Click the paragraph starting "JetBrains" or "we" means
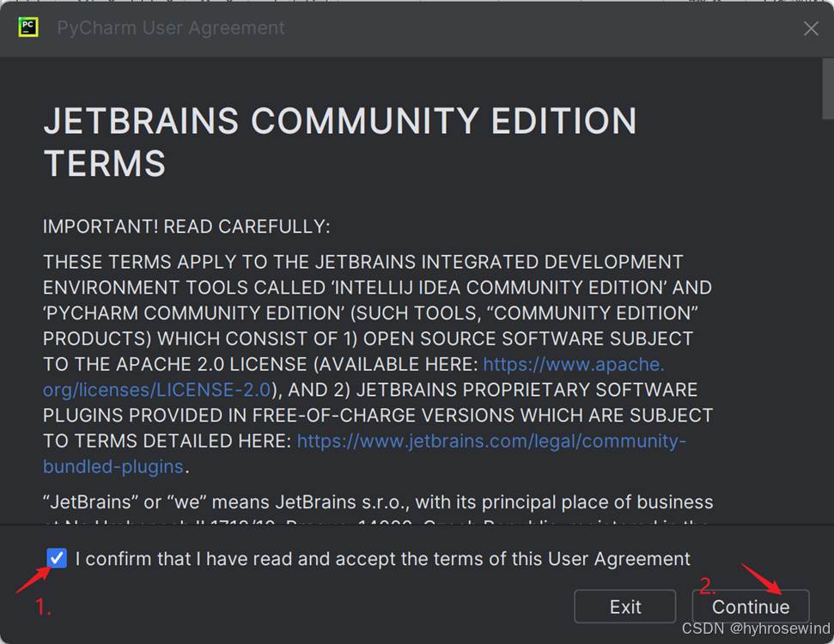This screenshot has width=834, height=644. point(378,507)
